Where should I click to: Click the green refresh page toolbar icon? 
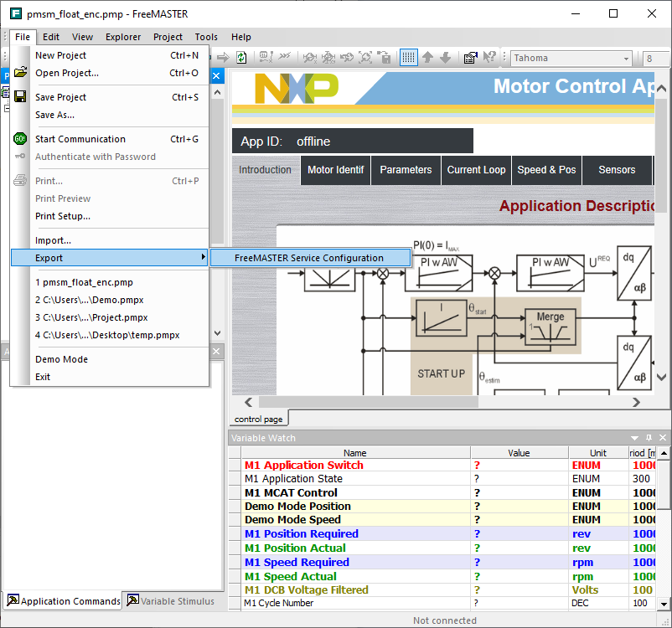point(241,58)
